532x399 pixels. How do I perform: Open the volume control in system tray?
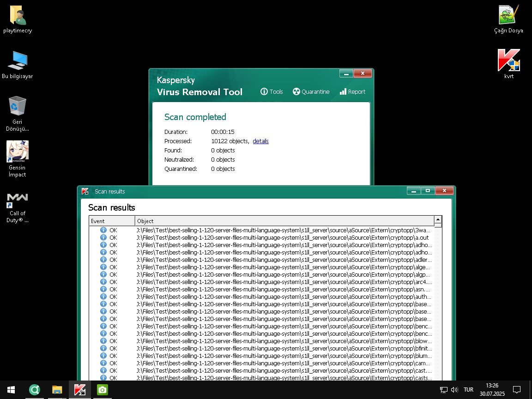(454, 390)
